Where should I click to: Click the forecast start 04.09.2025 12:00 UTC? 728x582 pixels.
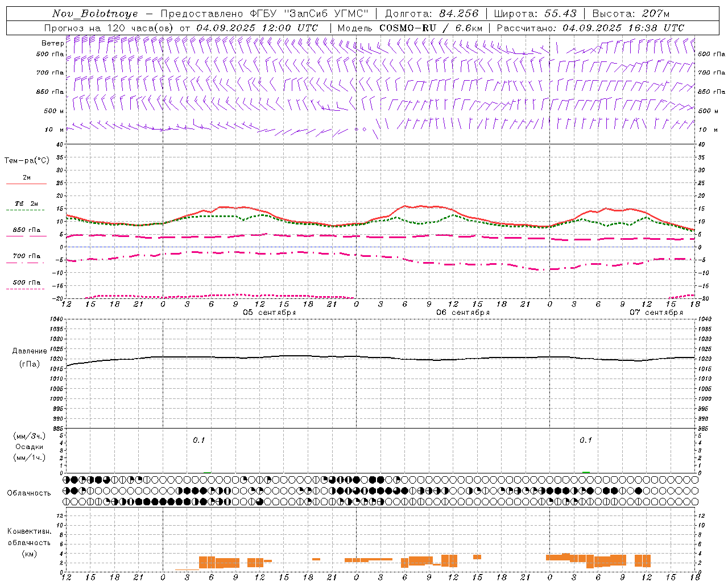[257, 28]
